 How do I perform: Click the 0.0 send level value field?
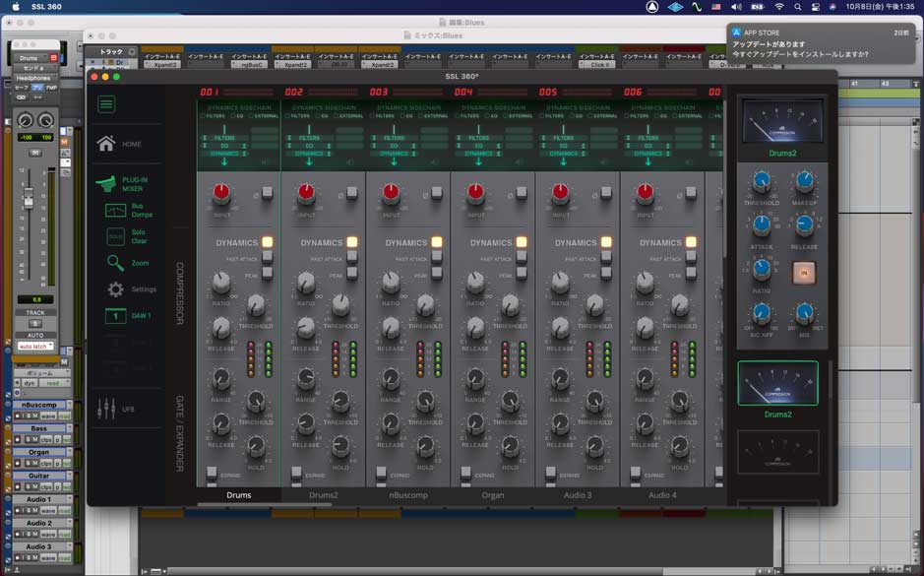point(35,299)
